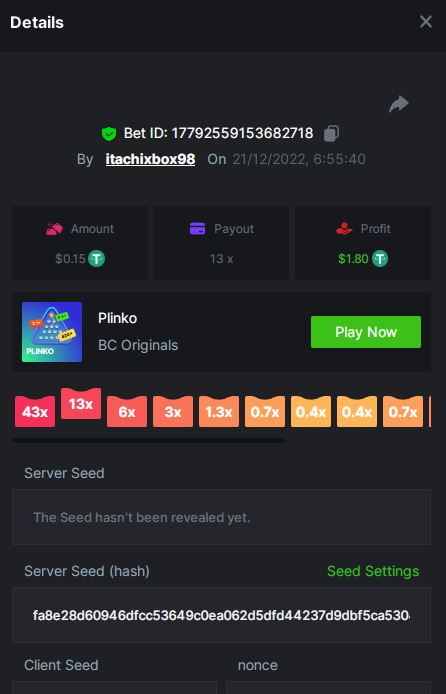This screenshot has height=694, width=446.
Task: Copy the Bet ID with copy icon
Action: [x=331, y=133]
